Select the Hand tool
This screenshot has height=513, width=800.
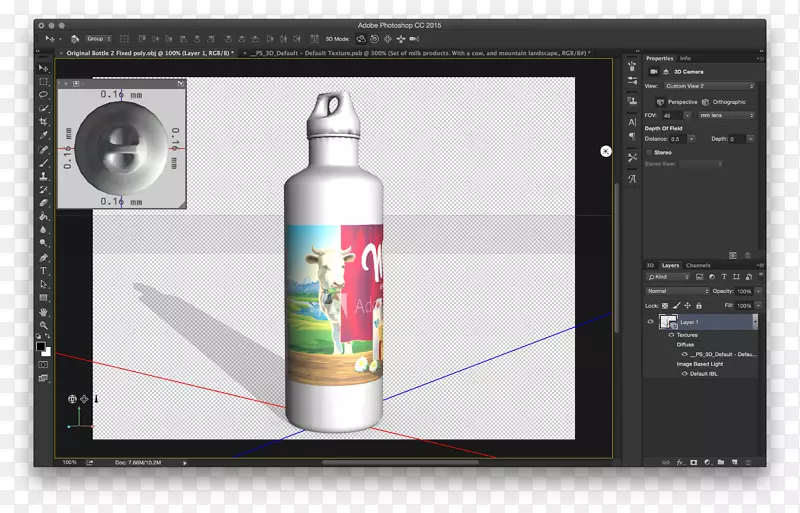click(x=44, y=312)
